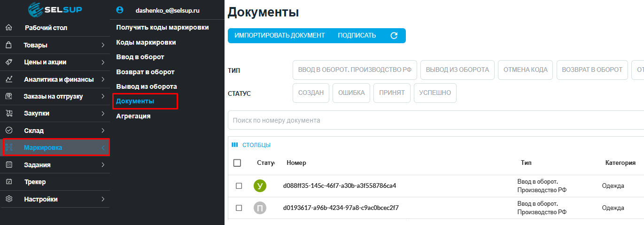
Task: Filter by the УСПЕШНО status
Action: pyautogui.click(x=435, y=93)
